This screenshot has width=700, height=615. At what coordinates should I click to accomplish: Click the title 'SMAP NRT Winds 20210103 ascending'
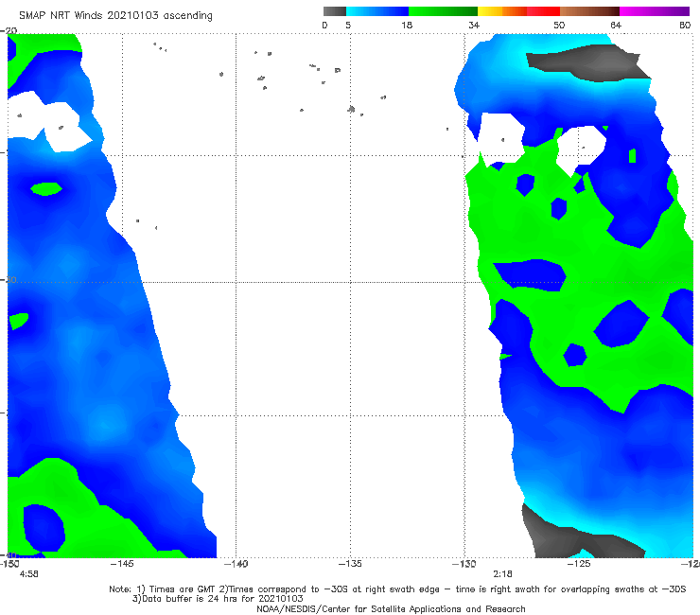(x=115, y=15)
